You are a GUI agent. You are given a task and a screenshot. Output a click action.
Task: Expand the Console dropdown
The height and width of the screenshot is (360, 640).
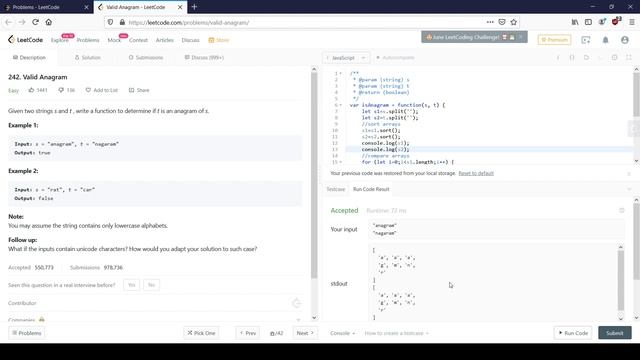pyautogui.click(x=342, y=333)
